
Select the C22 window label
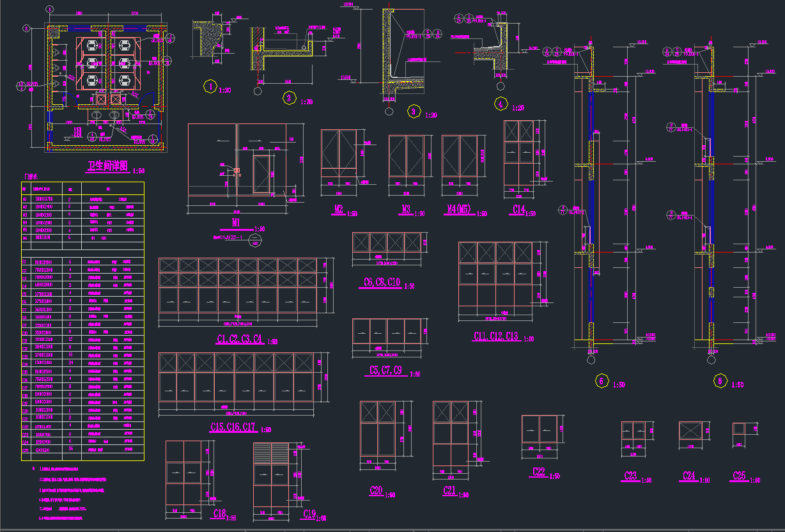538,473
